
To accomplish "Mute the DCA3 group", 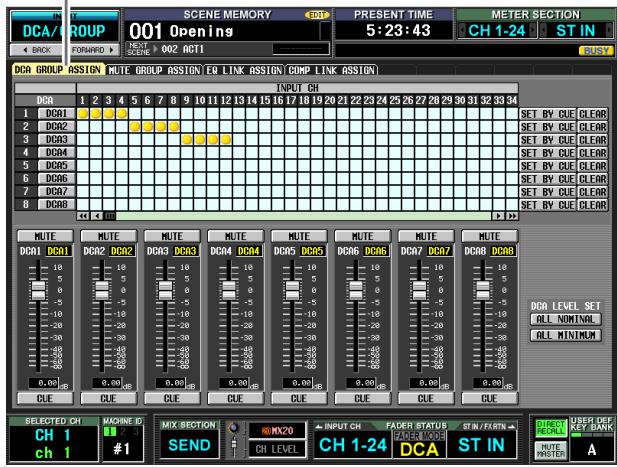I will pos(172,236).
